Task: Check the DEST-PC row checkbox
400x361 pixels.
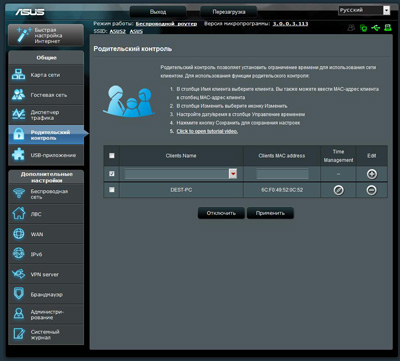Action: pos(112,190)
